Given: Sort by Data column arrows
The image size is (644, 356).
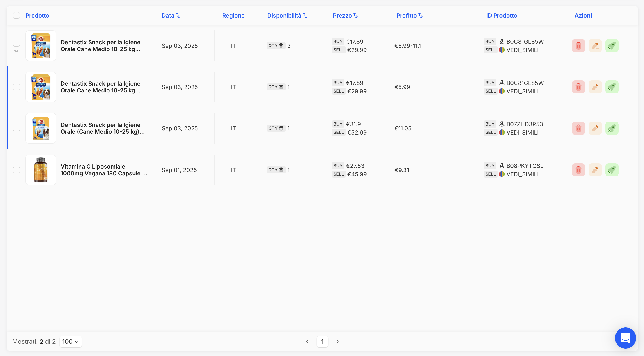Looking at the screenshot, I should 178,16.
